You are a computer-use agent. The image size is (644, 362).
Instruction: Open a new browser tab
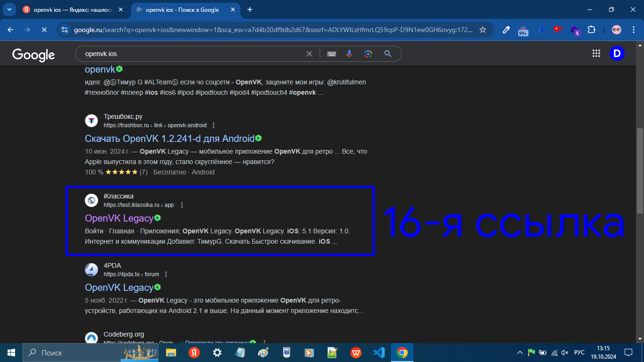pyautogui.click(x=250, y=9)
